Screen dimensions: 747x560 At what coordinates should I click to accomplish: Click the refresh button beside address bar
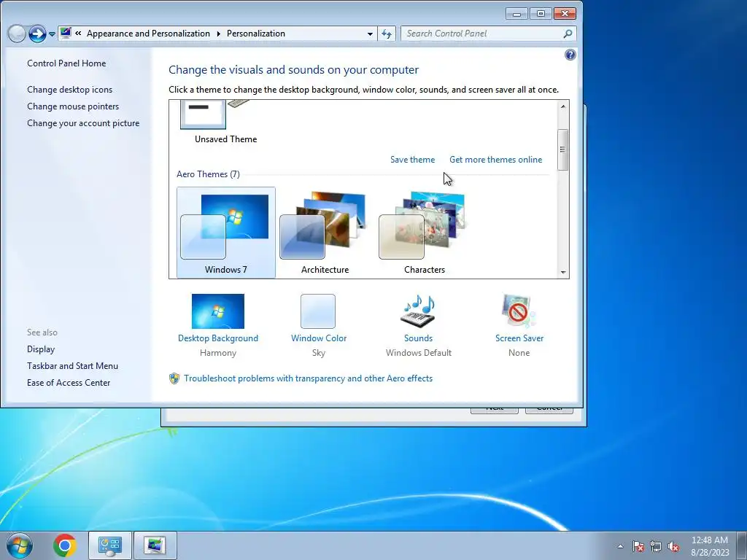tap(387, 34)
